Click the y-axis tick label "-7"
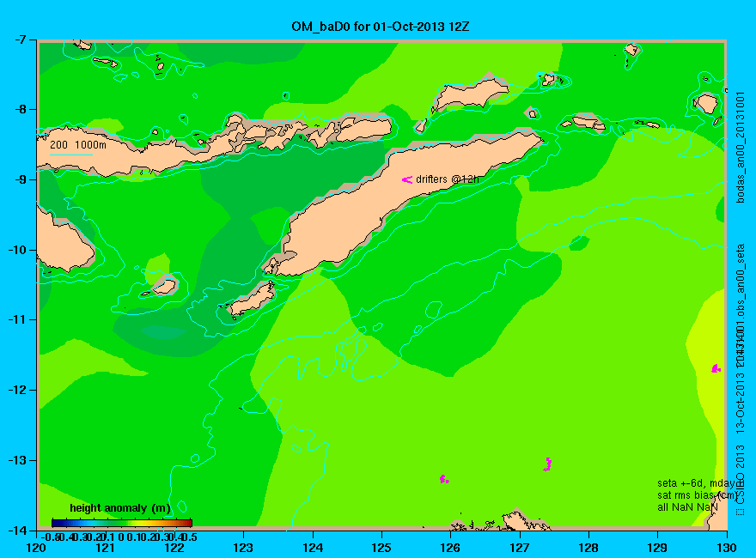This screenshot has height=558, width=756. click(x=19, y=39)
